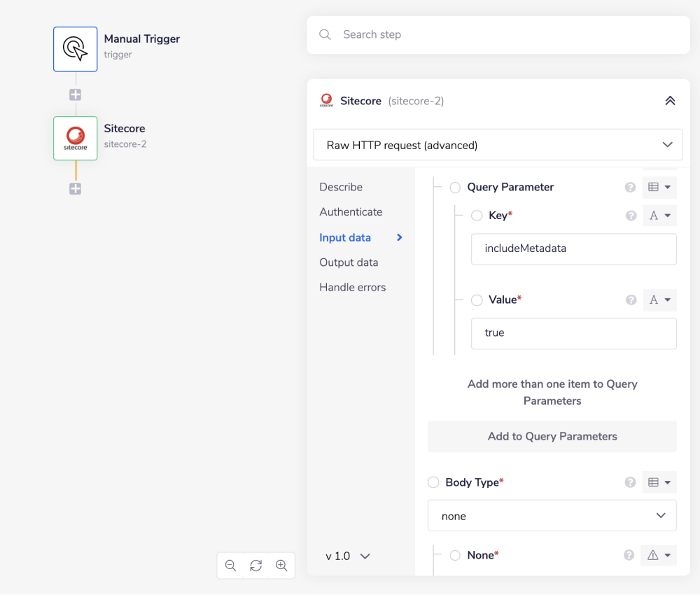The height and width of the screenshot is (595, 700).
Task: Select the Value radio button
Action: pyautogui.click(x=477, y=300)
